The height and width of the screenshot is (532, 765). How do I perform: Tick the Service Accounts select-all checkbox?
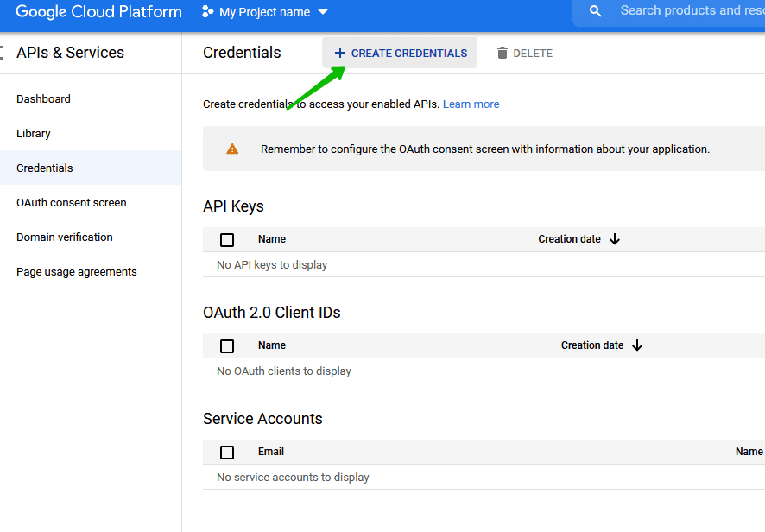pyautogui.click(x=227, y=453)
